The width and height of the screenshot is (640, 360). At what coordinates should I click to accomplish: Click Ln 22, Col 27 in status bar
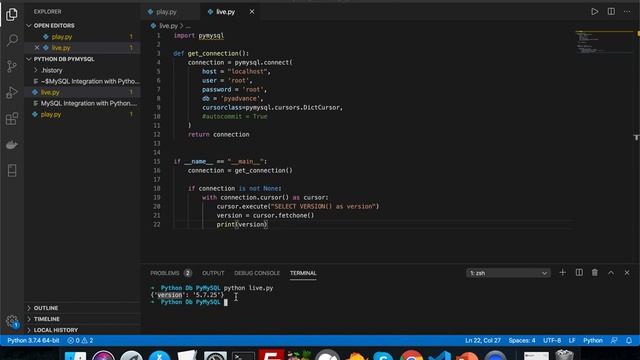[482, 340]
